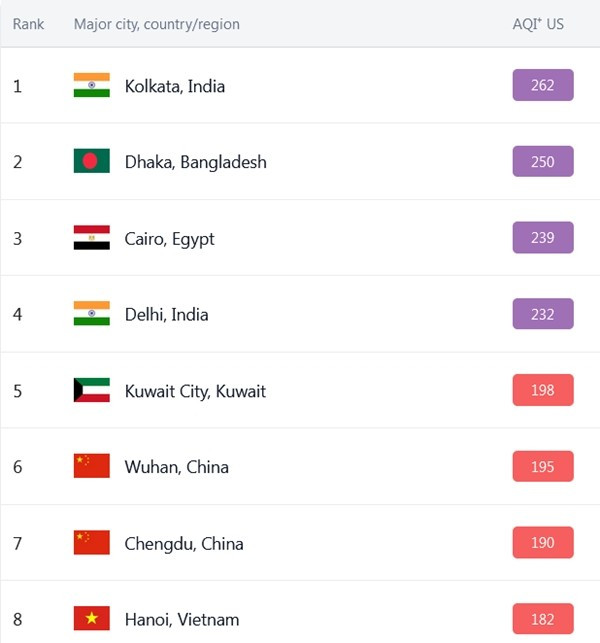Open the Kolkata, India link
The height and width of the screenshot is (643, 600).
pyautogui.click(x=175, y=86)
